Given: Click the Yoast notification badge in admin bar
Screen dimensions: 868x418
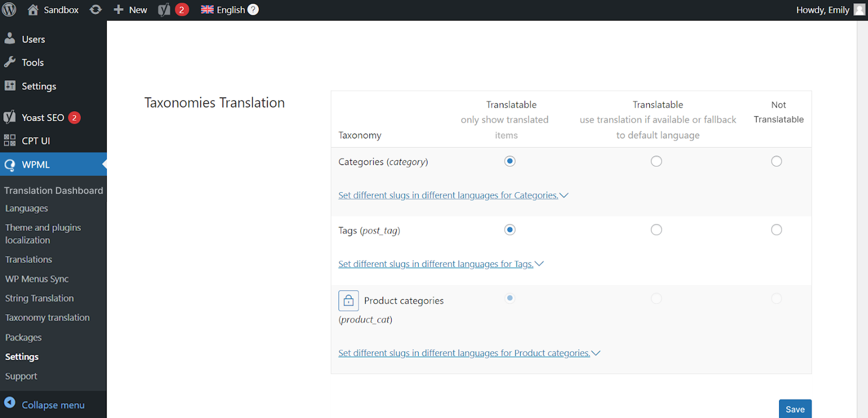Looking at the screenshot, I should pyautogui.click(x=182, y=10).
